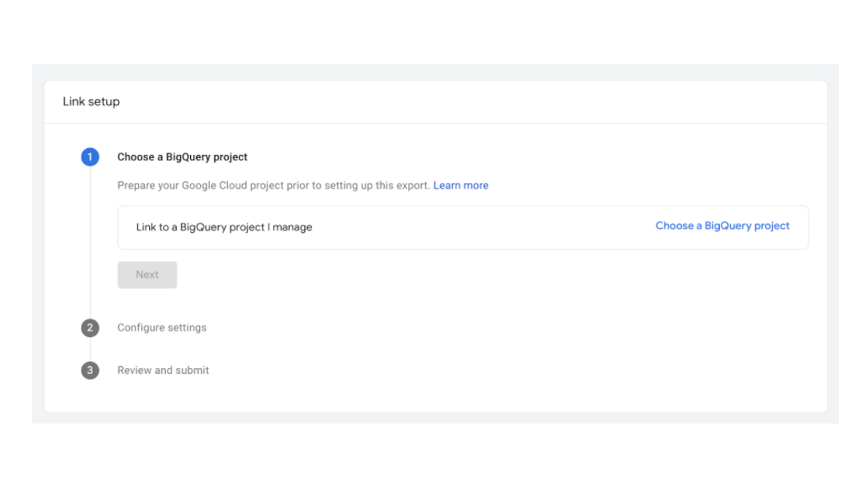Click the Link setup title
Screen dimensions: 868x488
[91, 102]
